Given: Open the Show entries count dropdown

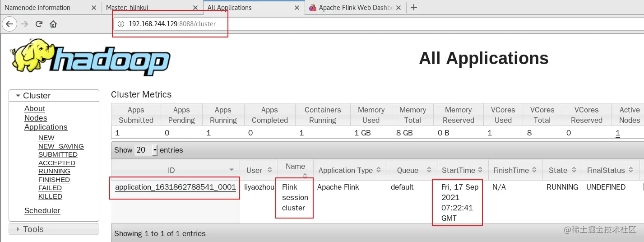Looking at the screenshot, I should pos(146,150).
